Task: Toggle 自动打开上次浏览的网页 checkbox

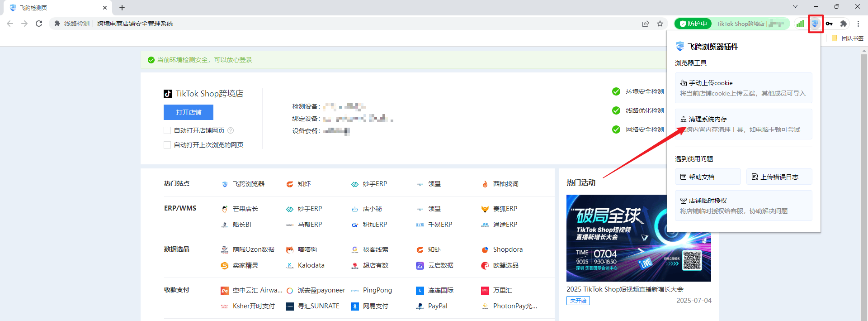Action: pyautogui.click(x=167, y=145)
